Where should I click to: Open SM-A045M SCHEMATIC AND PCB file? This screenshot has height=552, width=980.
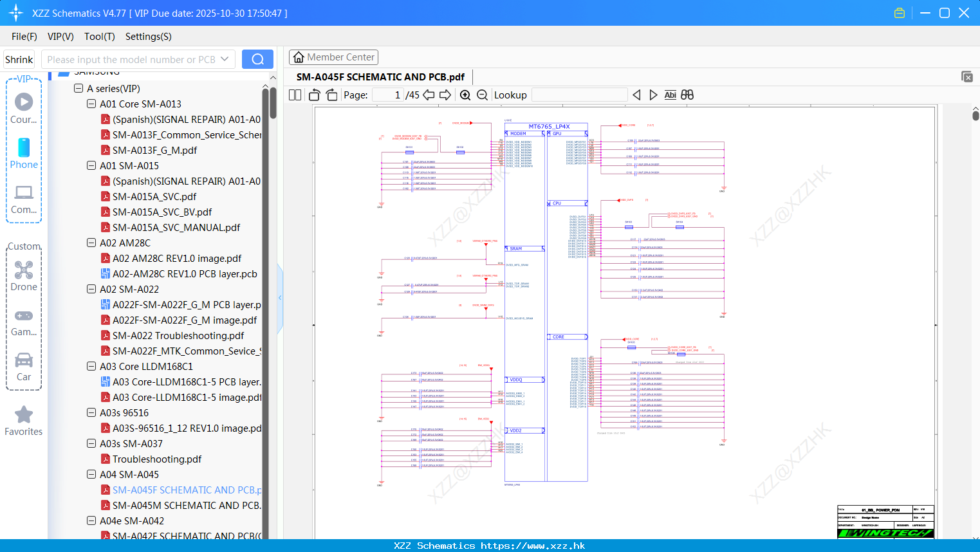tap(181, 505)
